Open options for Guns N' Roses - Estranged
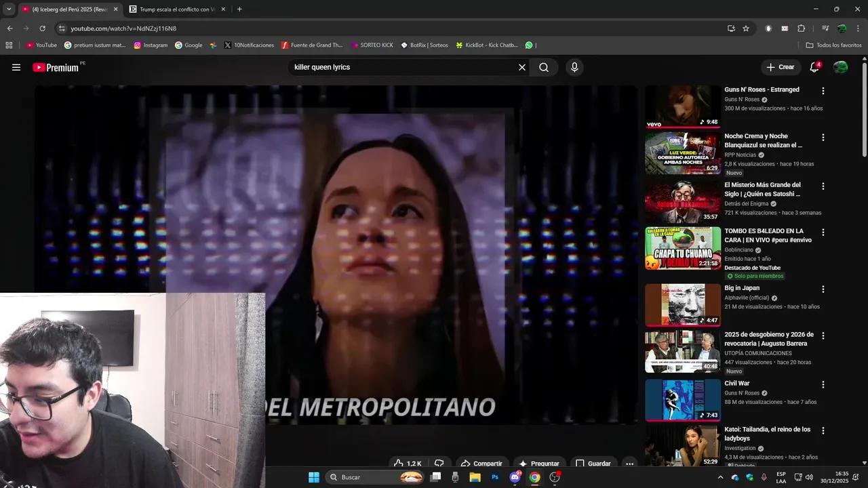This screenshot has height=488, width=868. (x=823, y=91)
